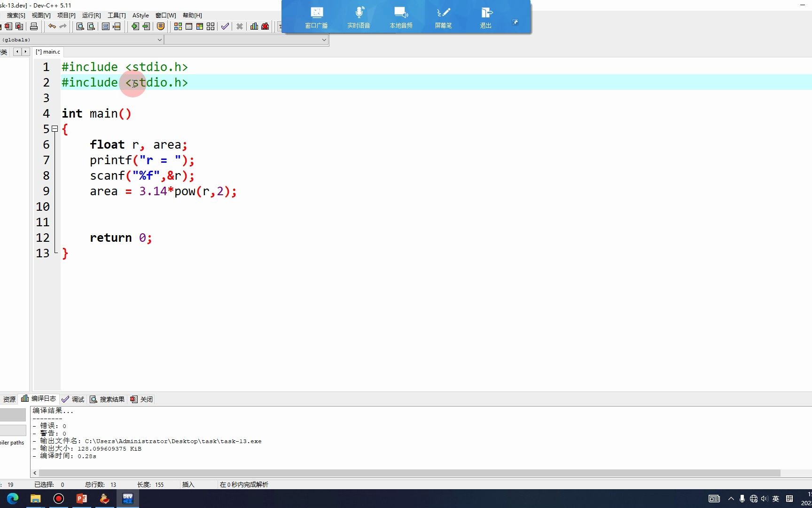812x508 pixels.
Task: Switch to the 搜索结果 tab
Action: pos(107,399)
